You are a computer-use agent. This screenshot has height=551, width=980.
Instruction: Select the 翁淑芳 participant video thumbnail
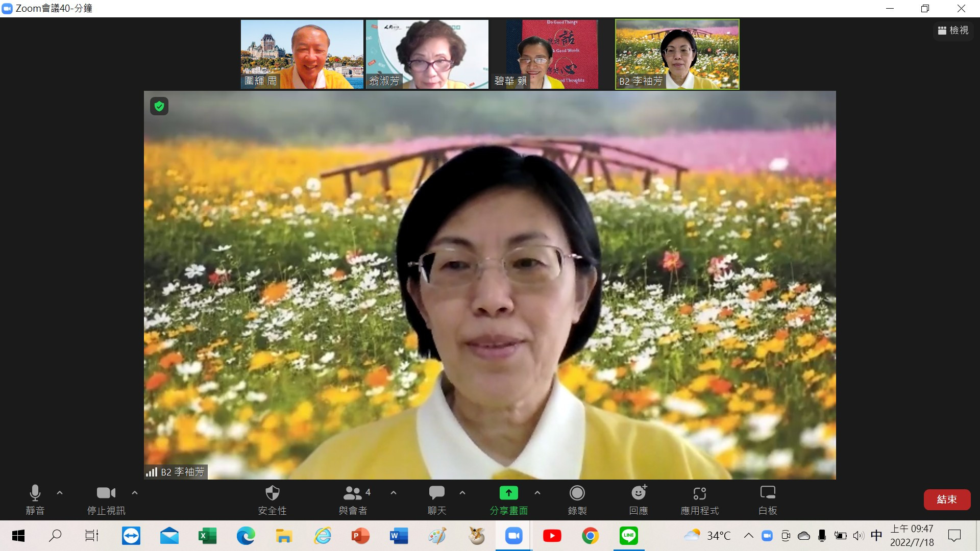click(x=427, y=54)
